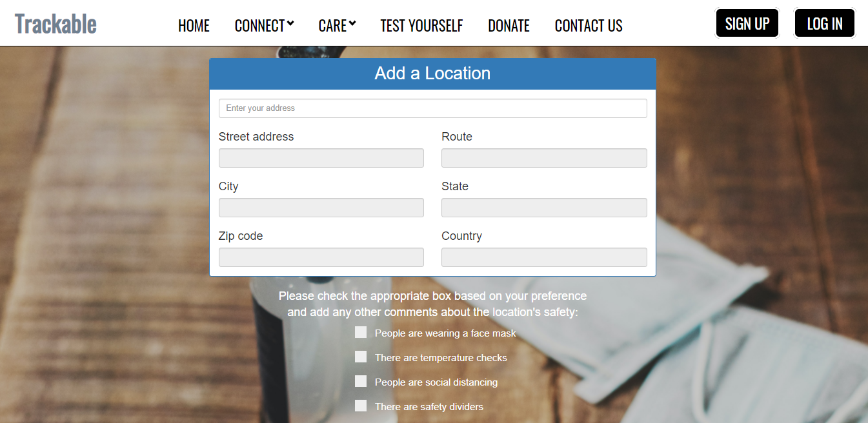Click the Zip code field
Viewport: 868px width, 423px height.
(x=321, y=257)
